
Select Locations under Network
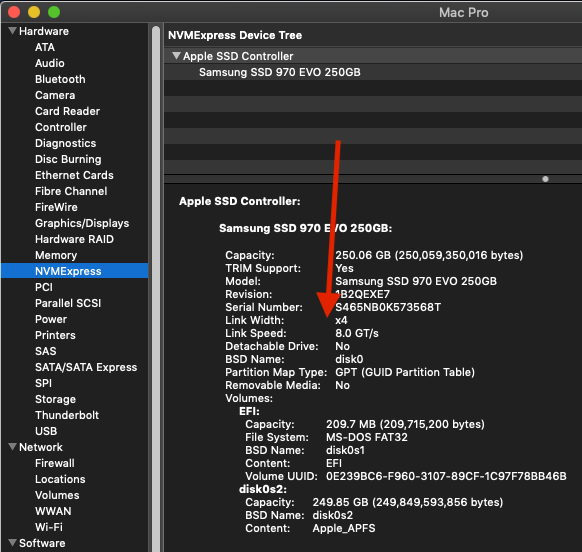[60, 478]
